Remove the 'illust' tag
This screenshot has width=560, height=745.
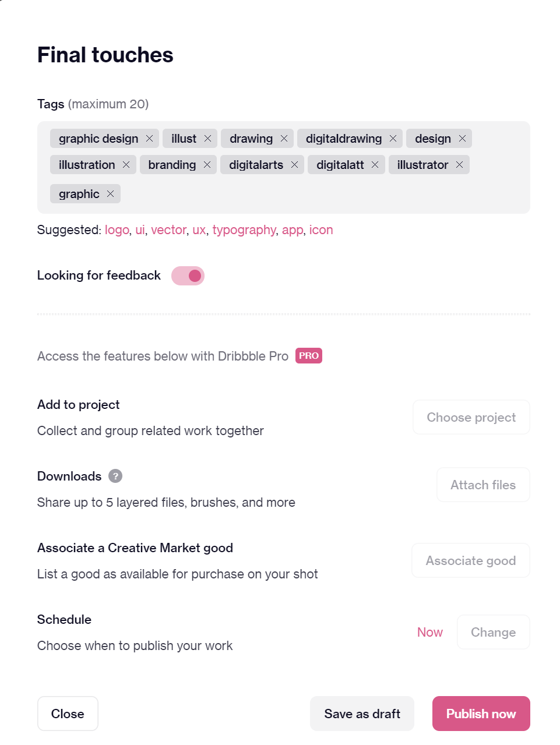pos(207,139)
